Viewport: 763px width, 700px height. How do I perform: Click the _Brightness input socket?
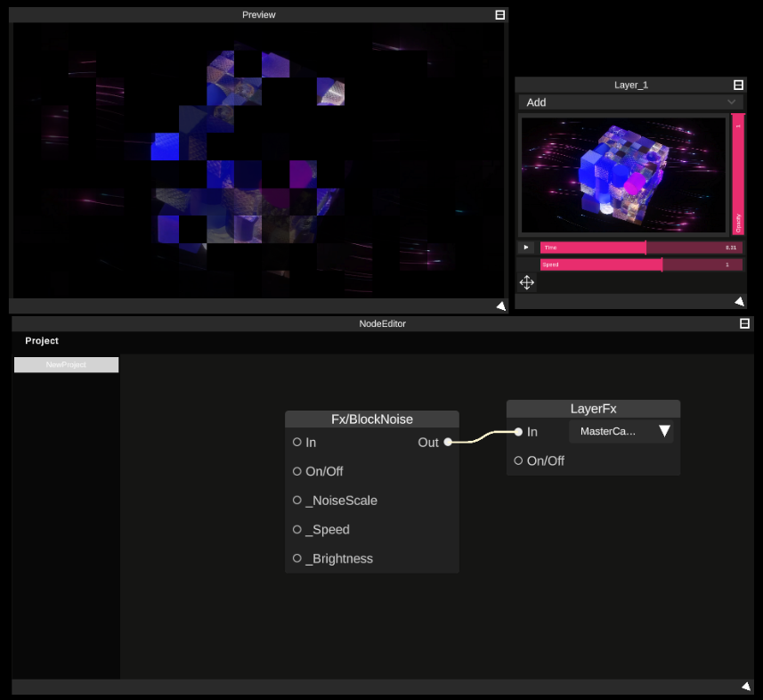[x=296, y=558]
